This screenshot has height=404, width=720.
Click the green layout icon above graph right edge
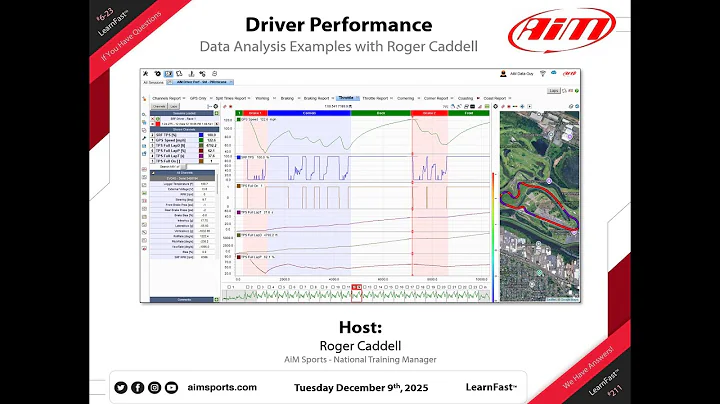click(487, 106)
